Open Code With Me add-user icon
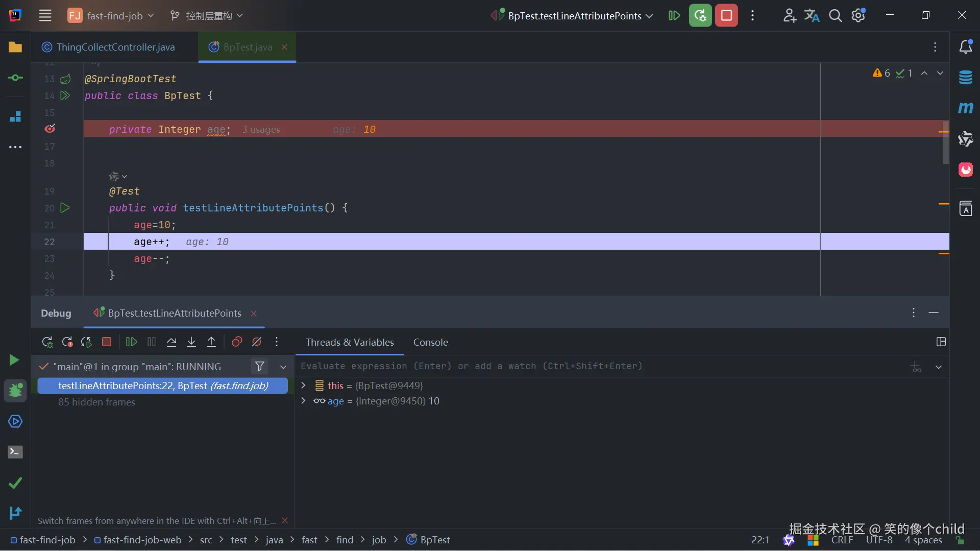This screenshot has width=980, height=551. 789,15
